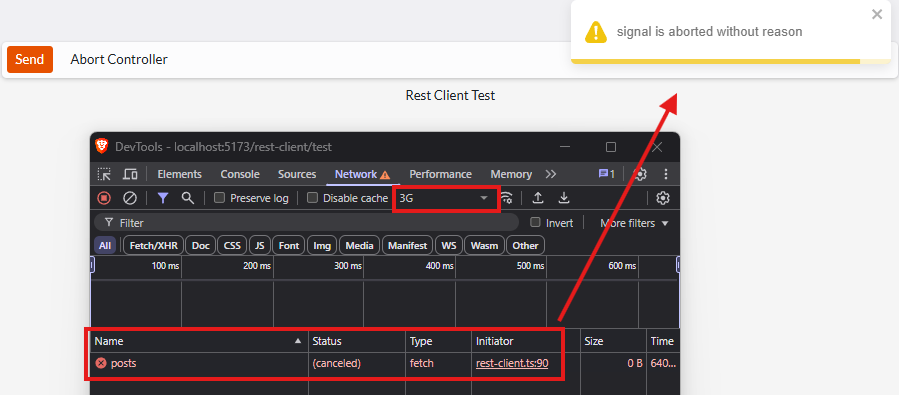This screenshot has width=899, height=395.
Task: Check the Invert checkbox
Action: [536, 222]
